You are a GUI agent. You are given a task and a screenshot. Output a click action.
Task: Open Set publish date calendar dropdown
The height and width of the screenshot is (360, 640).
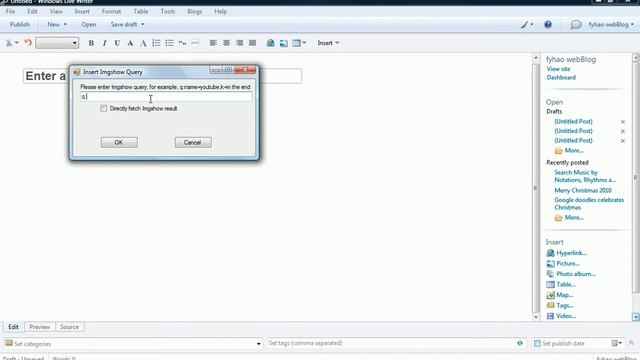click(x=616, y=343)
